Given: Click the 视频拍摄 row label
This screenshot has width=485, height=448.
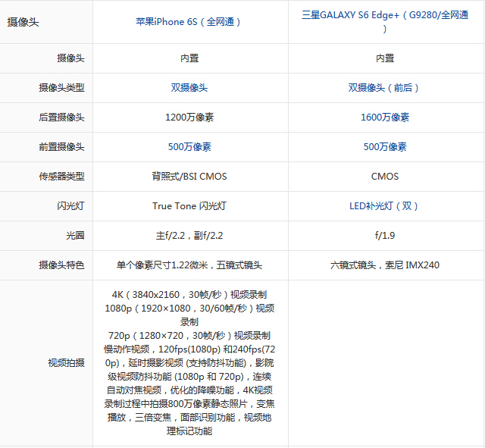Looking at the screenshot, I should [66, 362].
